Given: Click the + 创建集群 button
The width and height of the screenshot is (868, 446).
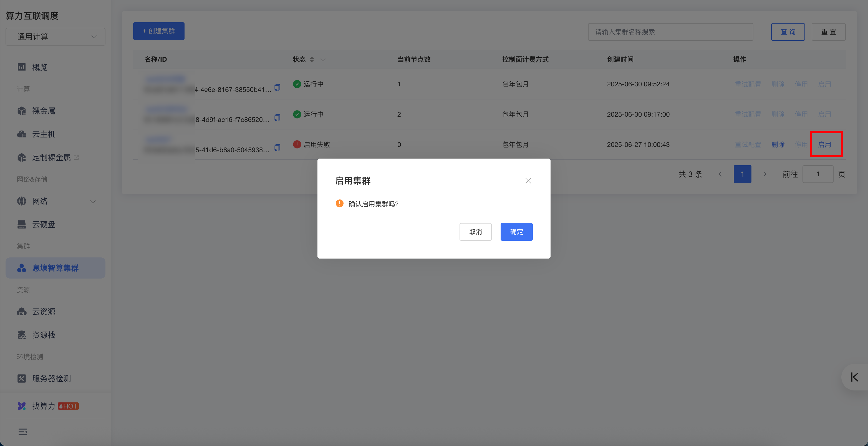Looking at the screenshot, I should coord(159,31).
